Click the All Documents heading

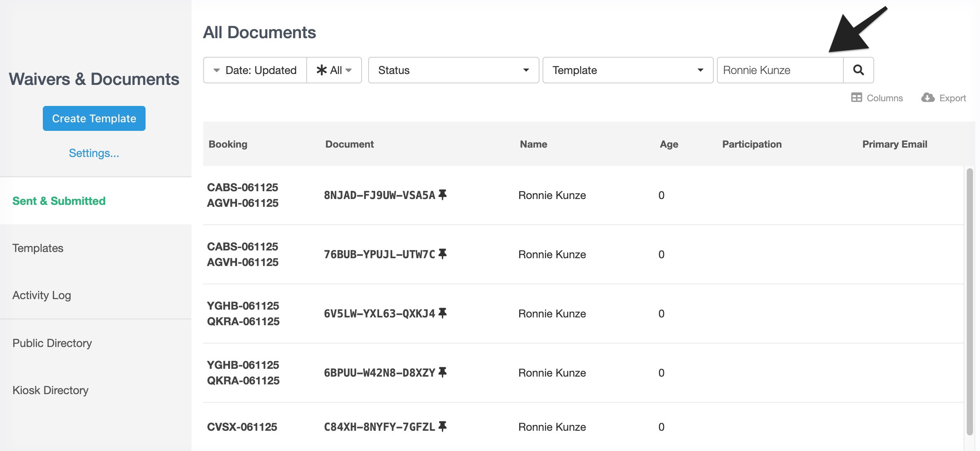260,32
